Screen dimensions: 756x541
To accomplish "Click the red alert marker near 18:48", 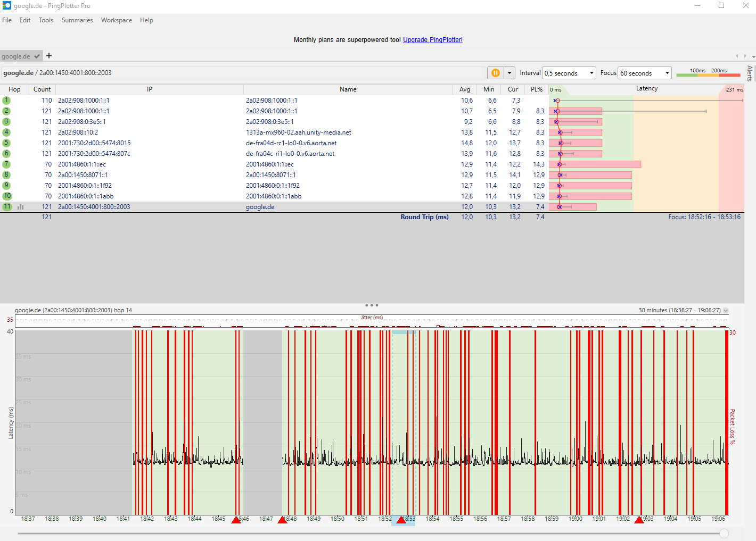I will point(282,520).
